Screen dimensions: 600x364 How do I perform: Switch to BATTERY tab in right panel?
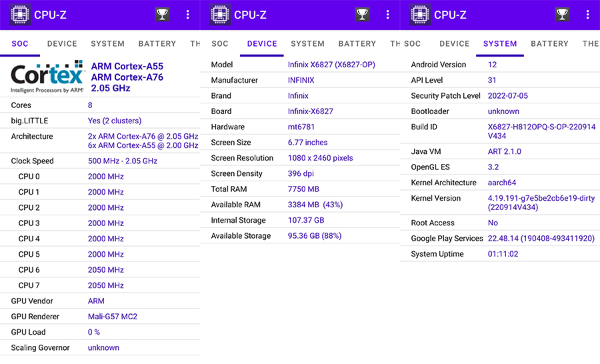click(550, 43)
